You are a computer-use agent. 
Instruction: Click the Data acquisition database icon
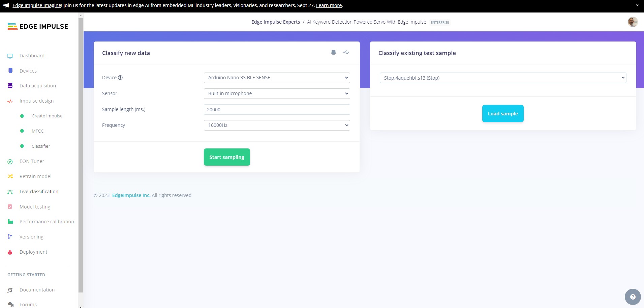[10, 86]
